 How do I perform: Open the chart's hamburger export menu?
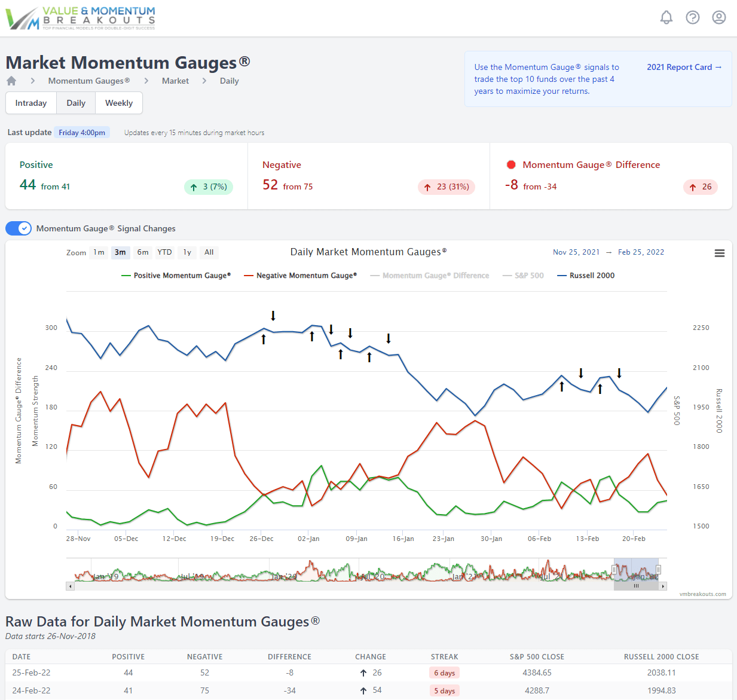(x=719, y=253)
